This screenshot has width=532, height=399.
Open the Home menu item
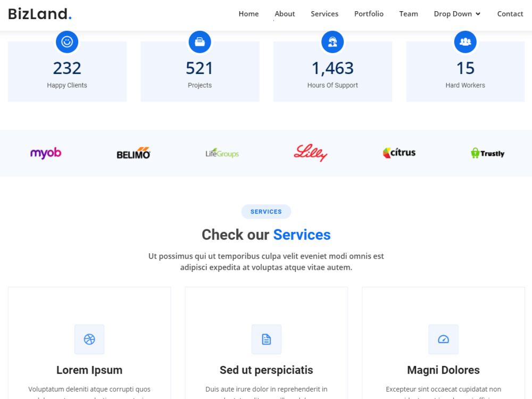[248, 14]
